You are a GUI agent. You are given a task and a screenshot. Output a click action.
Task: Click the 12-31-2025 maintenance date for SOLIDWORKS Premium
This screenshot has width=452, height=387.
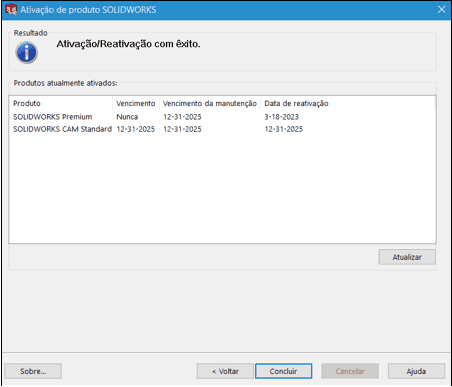click(x=182, y=117)
